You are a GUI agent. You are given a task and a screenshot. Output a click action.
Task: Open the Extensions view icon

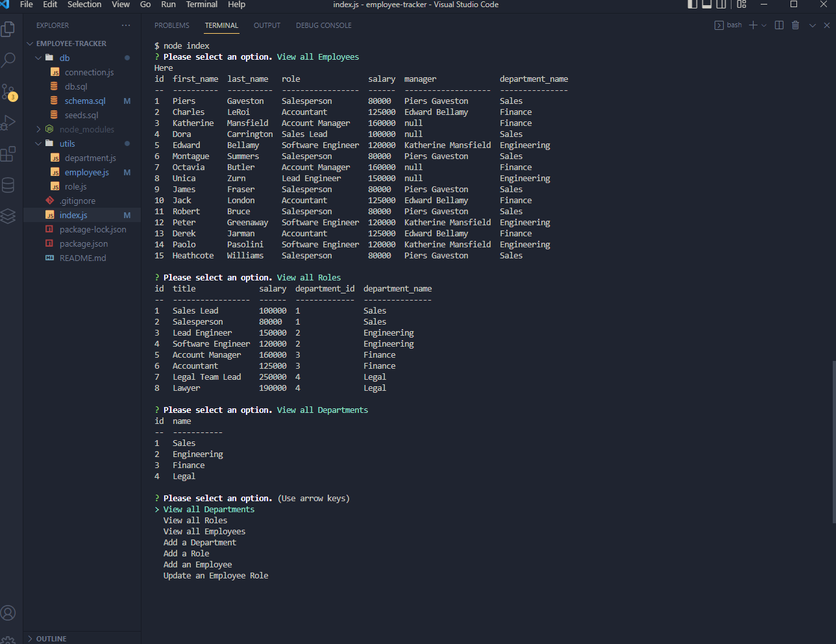click(x=9, y=153)
